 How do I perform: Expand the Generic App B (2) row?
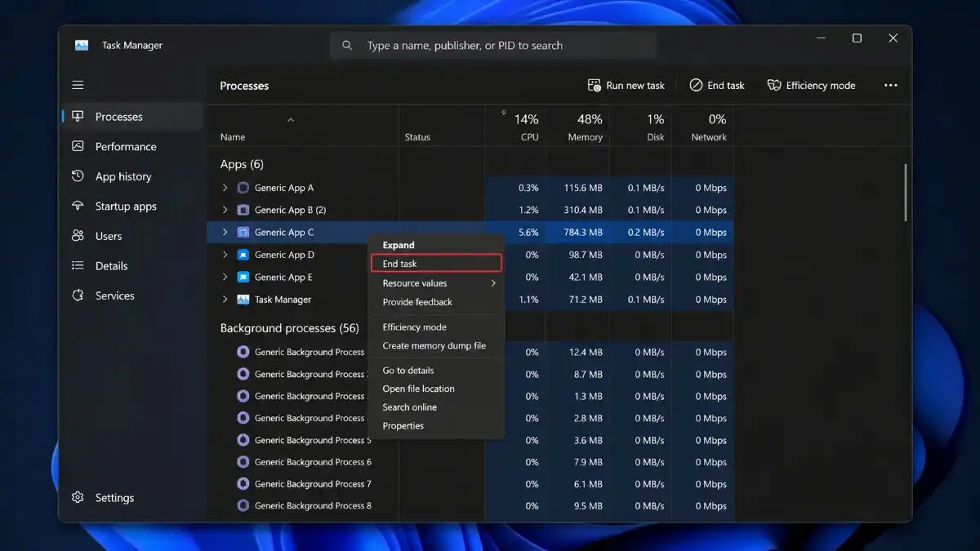(x=225, y=210)
